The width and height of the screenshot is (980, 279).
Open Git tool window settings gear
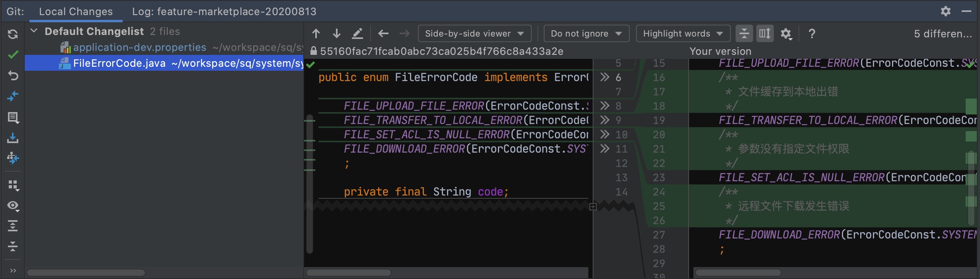946,11
